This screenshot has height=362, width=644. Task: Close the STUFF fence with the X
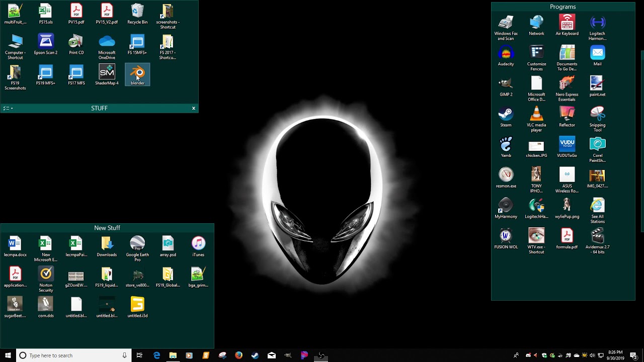tap(194, 108)
